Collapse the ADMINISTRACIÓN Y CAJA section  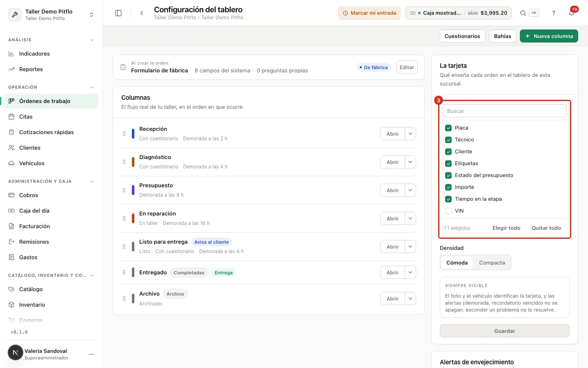coord(92,181)
